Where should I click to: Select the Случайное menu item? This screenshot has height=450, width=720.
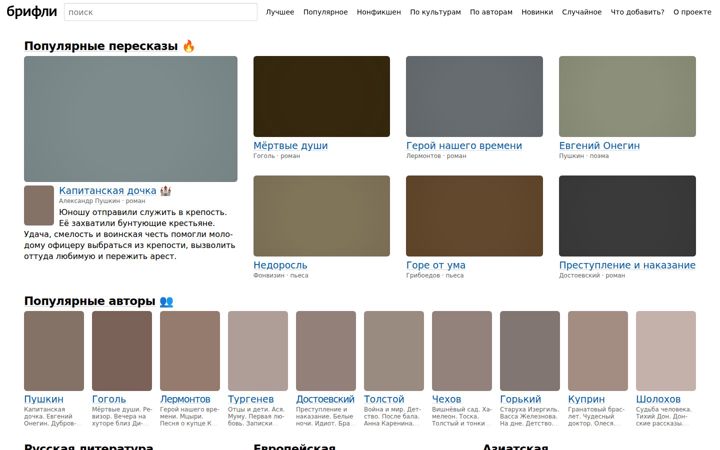click(581, 12)
